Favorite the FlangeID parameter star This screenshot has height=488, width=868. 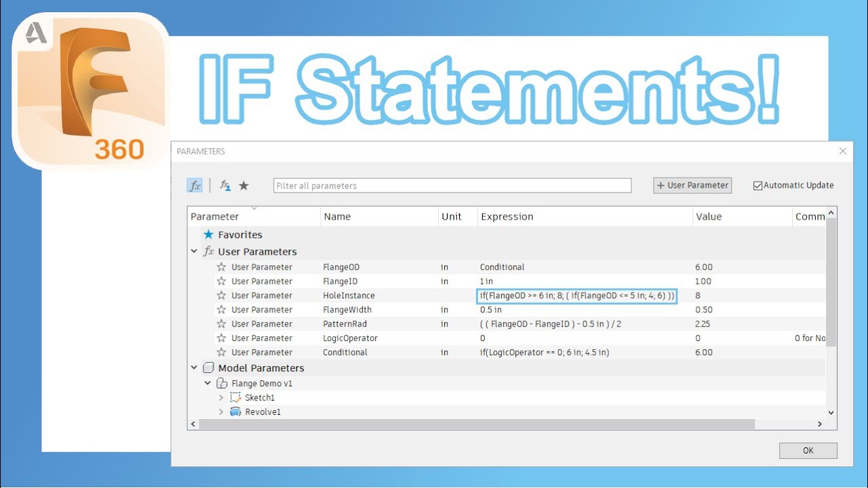221,281
